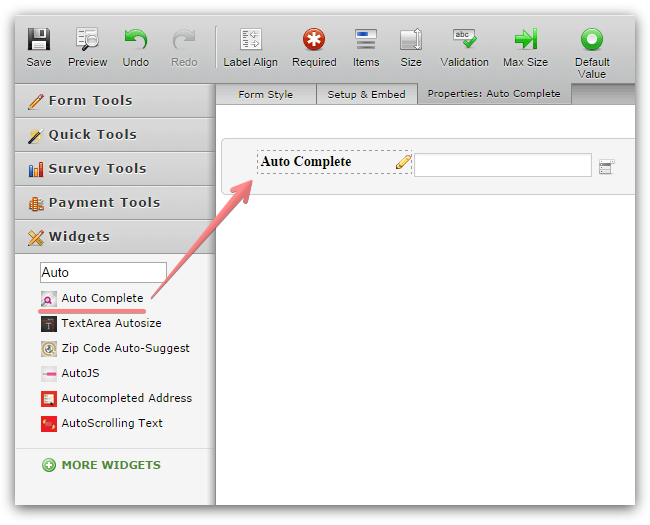Select the AutoJS widget icon

point(49,374)
